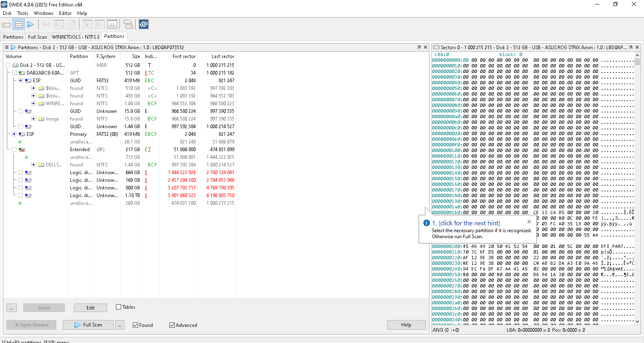
Task: Tick the box of the 1.18 TB logical disk
Action: pyautogui.click(x=21, y=195)
